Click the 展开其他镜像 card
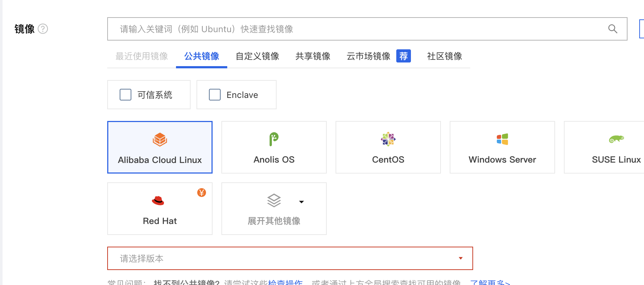 pos(274,209)
